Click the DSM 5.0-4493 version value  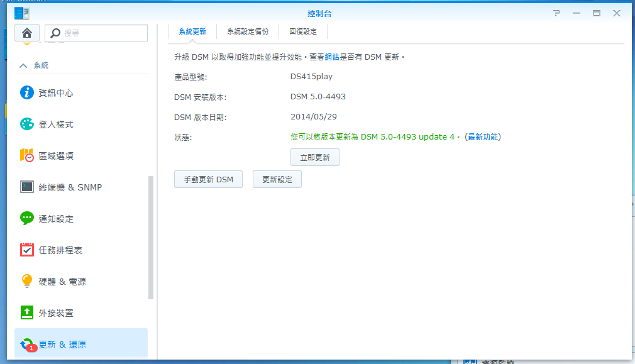click(x=318, y=97)
